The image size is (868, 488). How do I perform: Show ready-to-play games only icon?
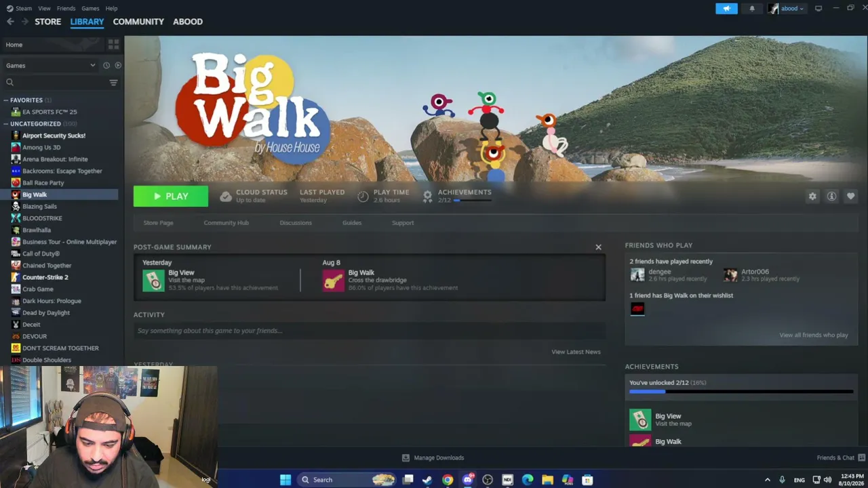pos(118,66)
